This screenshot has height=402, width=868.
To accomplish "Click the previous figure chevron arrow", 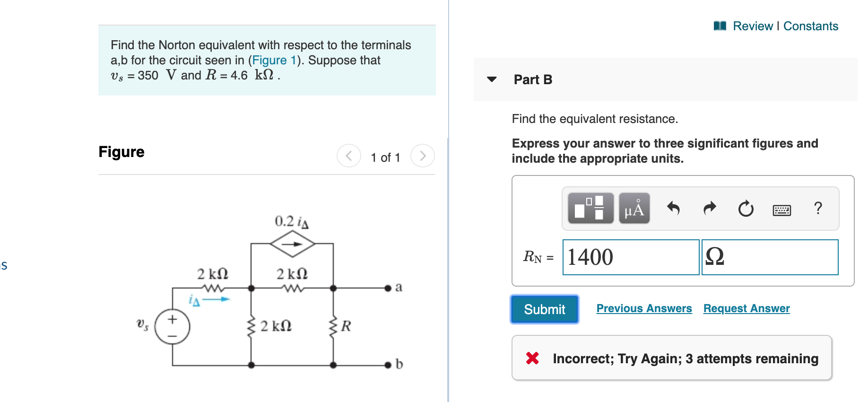I will [348, 156].
